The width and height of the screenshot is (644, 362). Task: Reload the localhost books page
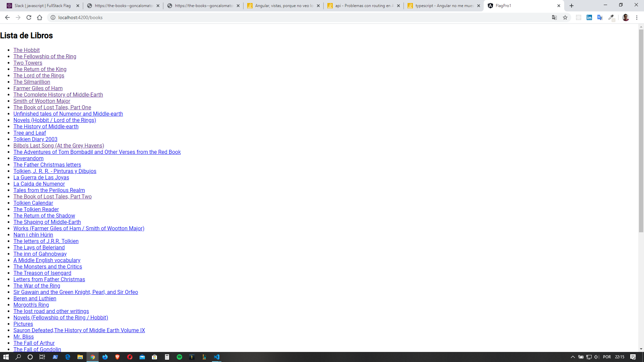(29, 17)
